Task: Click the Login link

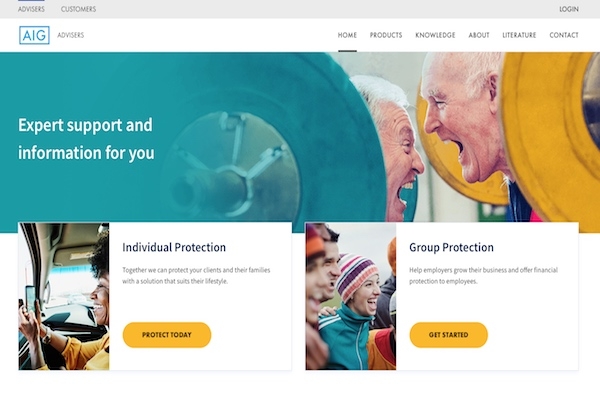Action: 569,9
